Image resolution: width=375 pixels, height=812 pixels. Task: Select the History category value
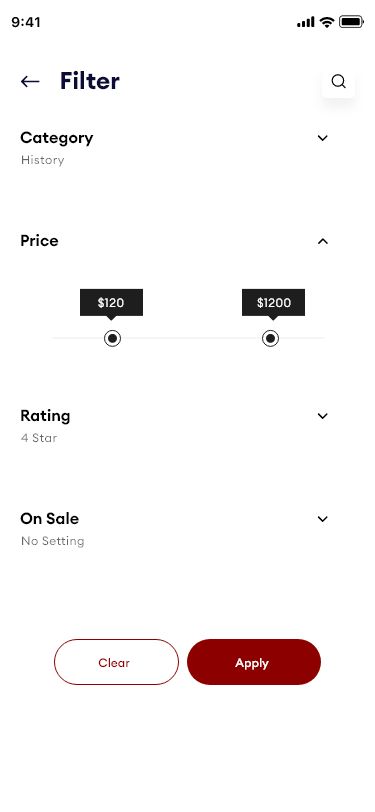coord(42,160)
